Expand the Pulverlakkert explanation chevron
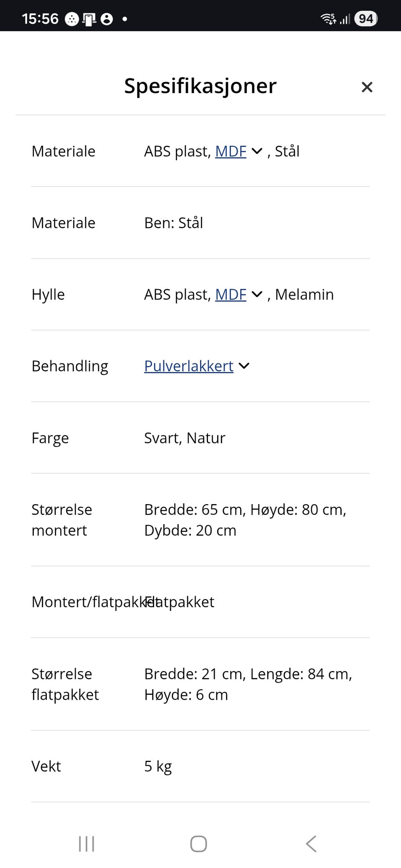Image resolution: width=401 pixels, height=868 pixels. pos(244,366)
